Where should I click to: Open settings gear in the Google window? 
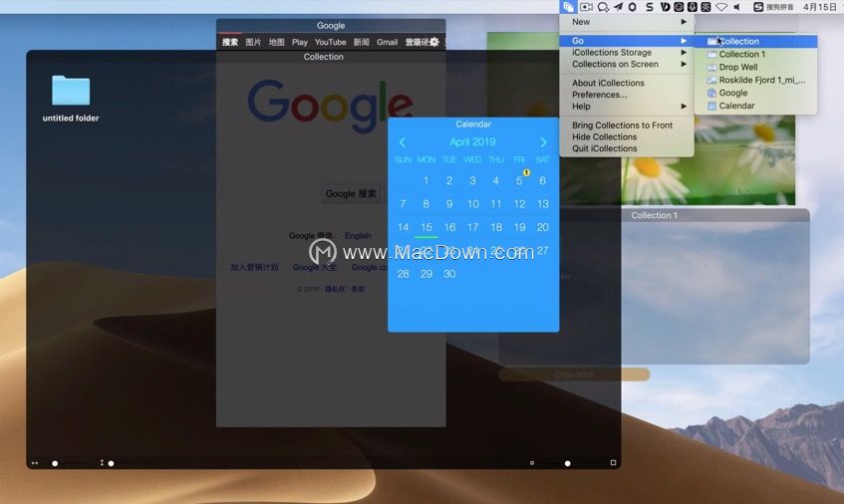coord(433,42)
